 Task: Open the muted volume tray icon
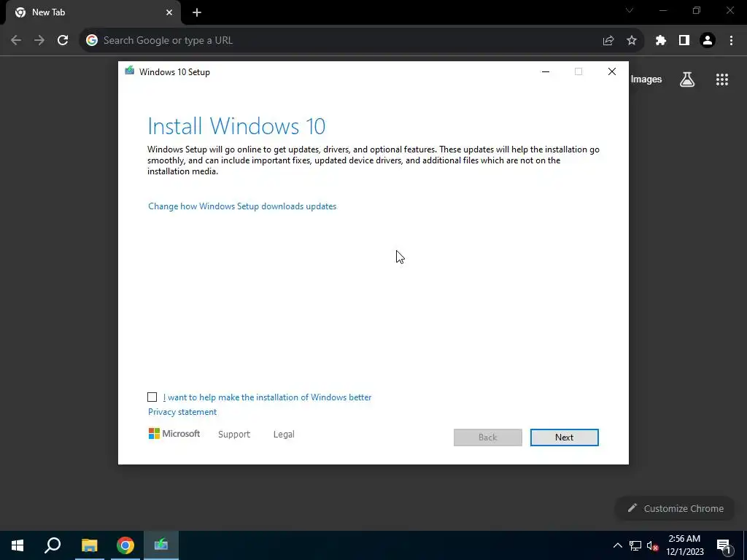(652, 545)
